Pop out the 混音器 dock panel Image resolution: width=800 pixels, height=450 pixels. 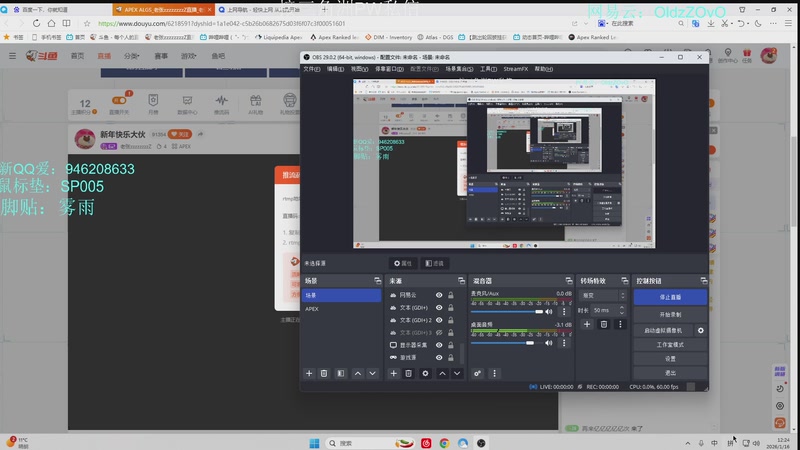(x=569, y=281)
